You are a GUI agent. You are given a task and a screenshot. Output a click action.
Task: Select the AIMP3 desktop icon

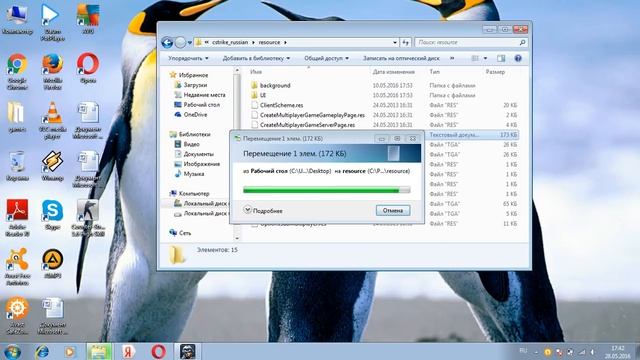(52, 264)
